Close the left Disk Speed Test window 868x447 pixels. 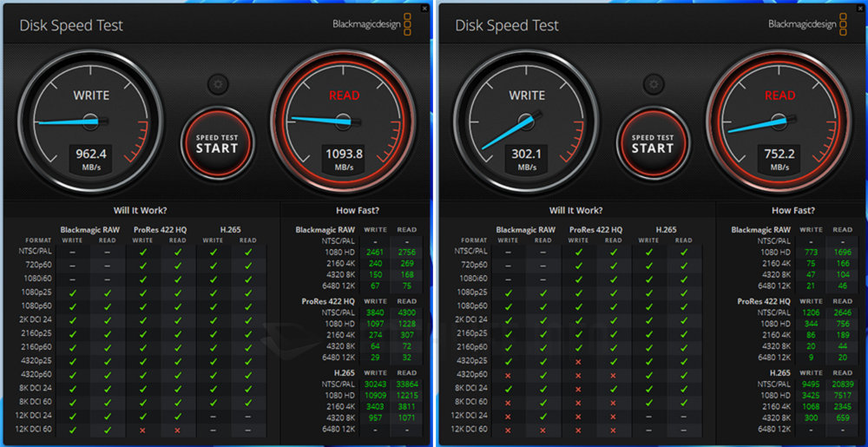pyautogui.click(x=424, y=8)
